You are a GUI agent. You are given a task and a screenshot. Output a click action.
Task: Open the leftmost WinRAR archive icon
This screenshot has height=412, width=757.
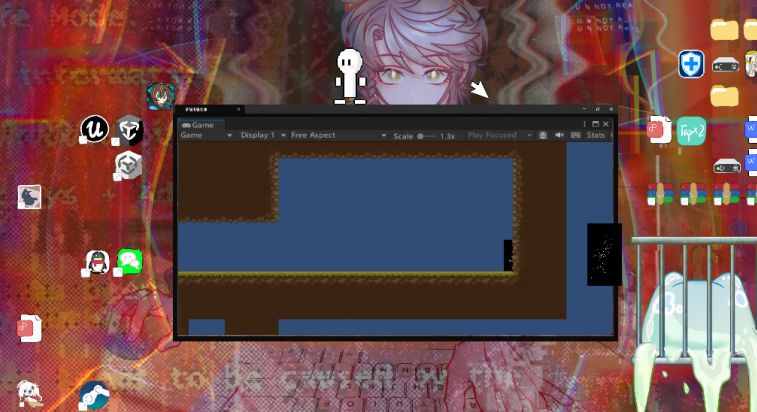(660, 194)
